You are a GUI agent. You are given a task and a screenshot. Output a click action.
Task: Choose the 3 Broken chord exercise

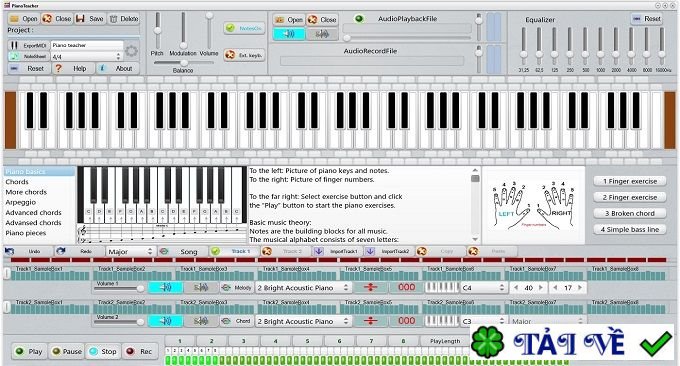(x=630, y=213)
